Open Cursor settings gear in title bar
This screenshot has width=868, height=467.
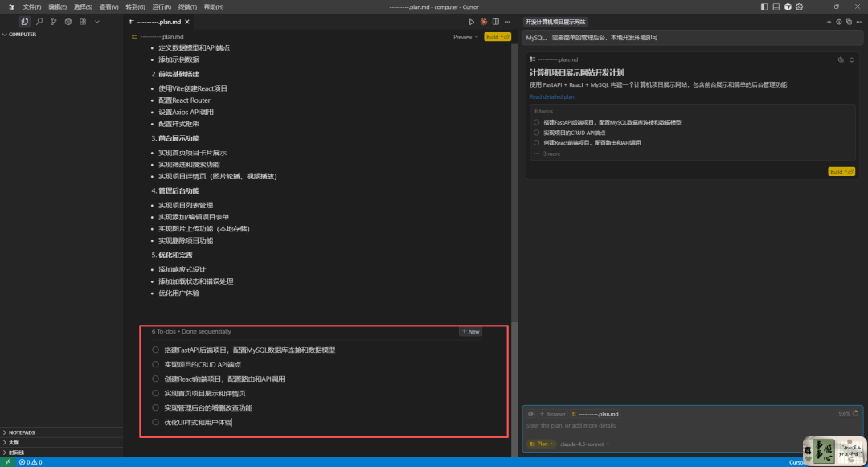(800, 6)
